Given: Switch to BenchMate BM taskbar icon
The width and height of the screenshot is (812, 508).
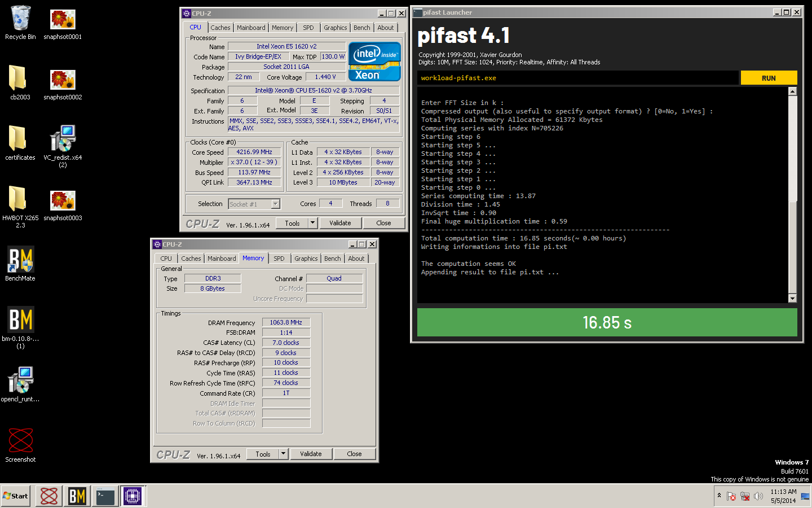Looking at the screenshot, I should pos(77,496).
